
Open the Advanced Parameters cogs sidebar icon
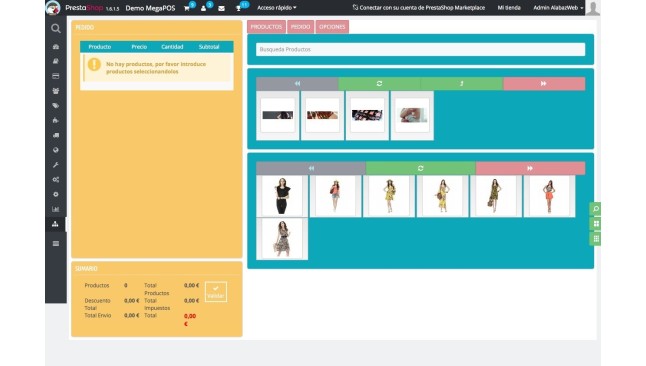coord(56,180)
